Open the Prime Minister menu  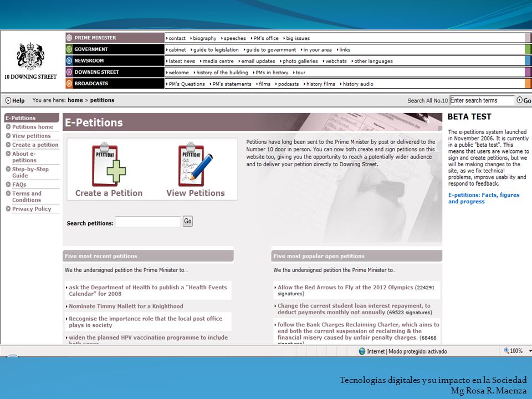(x=115, y=38)
